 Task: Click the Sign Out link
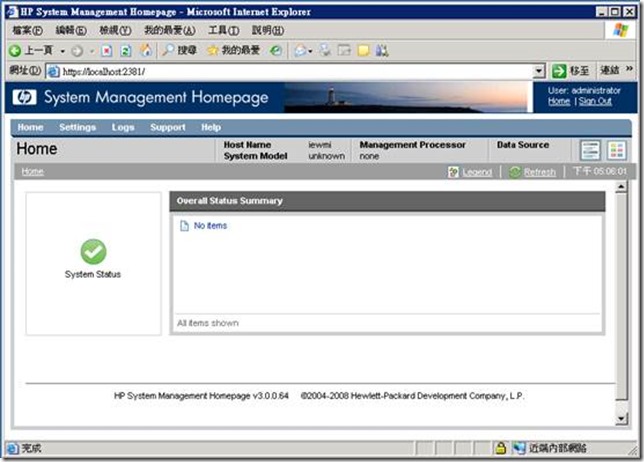click(x=595, y=101)
